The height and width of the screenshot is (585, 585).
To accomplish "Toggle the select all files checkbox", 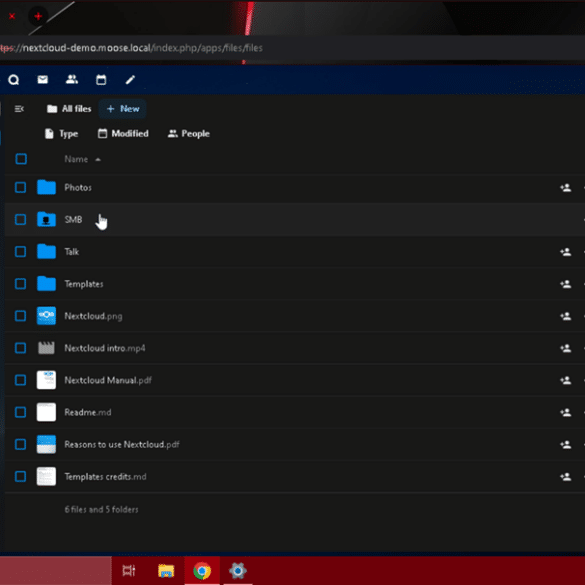I will pyautogui.click(x=21, y=159).
